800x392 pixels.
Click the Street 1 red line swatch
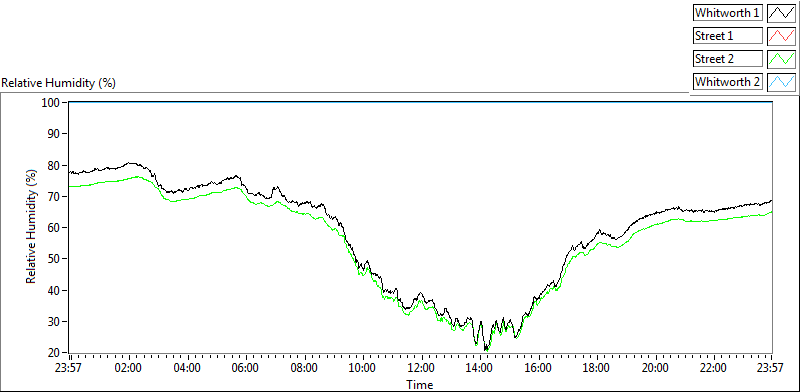(x=781, y=36)
